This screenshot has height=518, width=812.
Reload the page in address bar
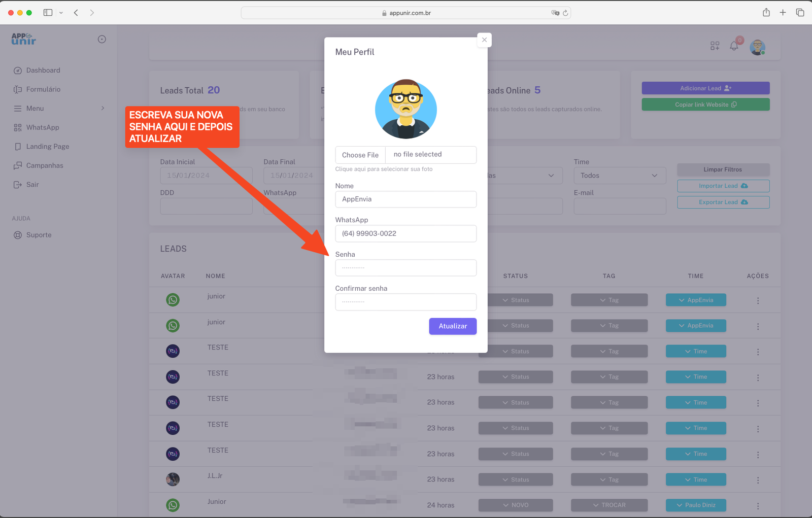(565, 13)
